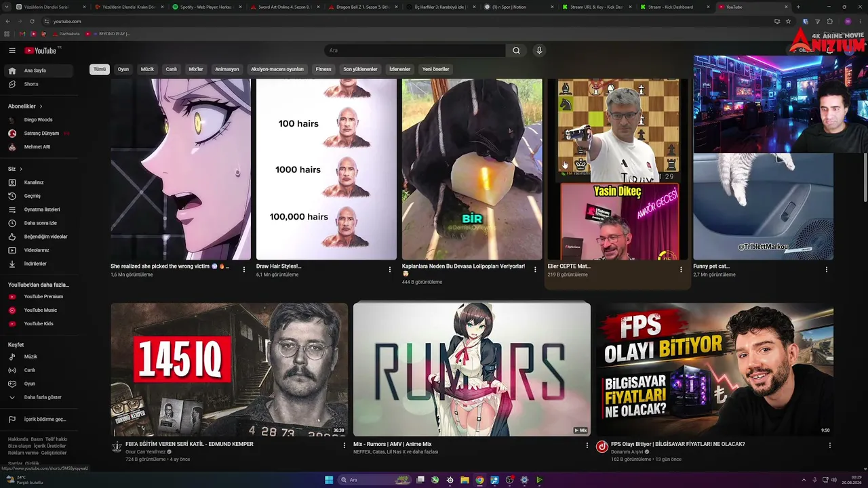This screenshot has width=868, height=488.
Task: Open the Hakkında footer link
Action: tap(18, 439)
